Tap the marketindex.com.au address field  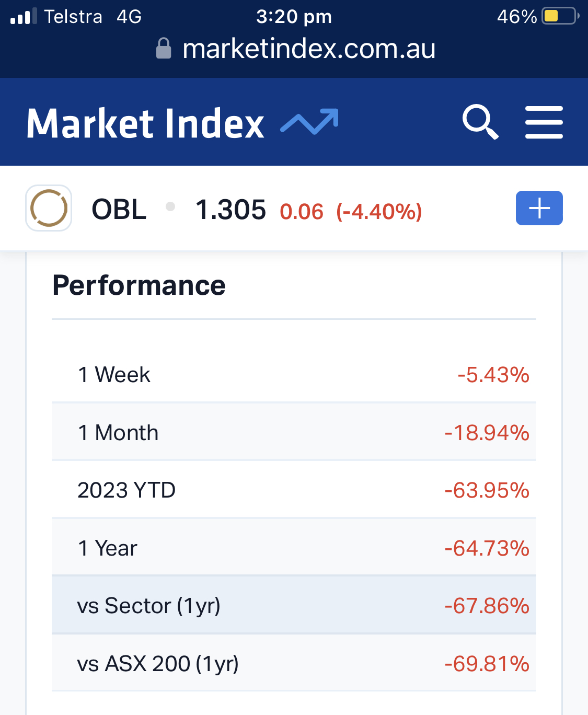pyautogui.click(x=308, y=49)
